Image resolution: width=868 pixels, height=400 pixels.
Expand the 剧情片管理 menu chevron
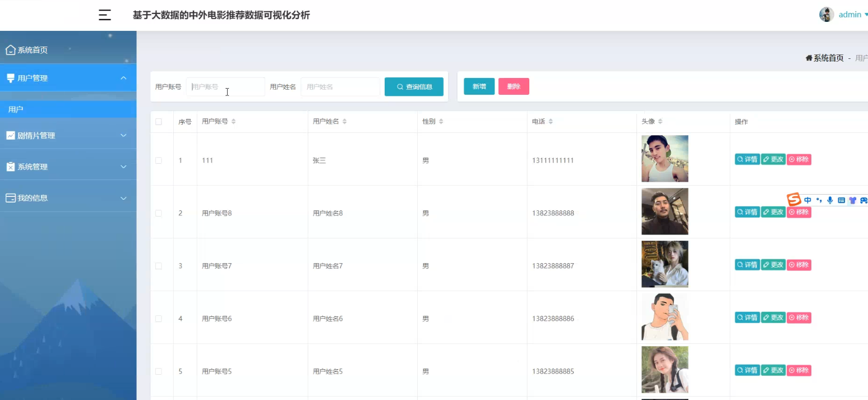(124, 135)
